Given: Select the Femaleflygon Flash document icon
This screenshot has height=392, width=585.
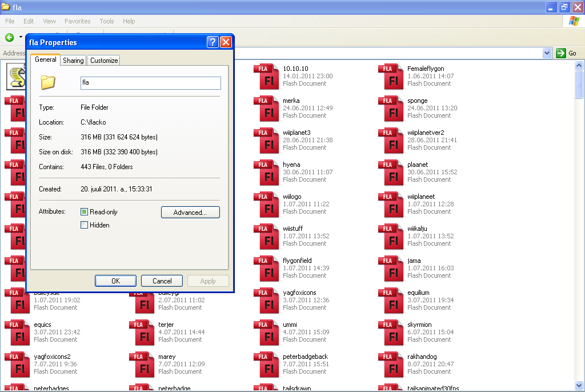Looking at the screenshot, I should [x=391, y=77].
